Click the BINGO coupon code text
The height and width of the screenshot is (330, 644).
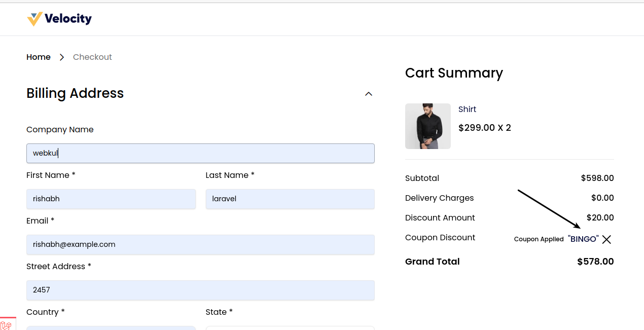[583, 239]
